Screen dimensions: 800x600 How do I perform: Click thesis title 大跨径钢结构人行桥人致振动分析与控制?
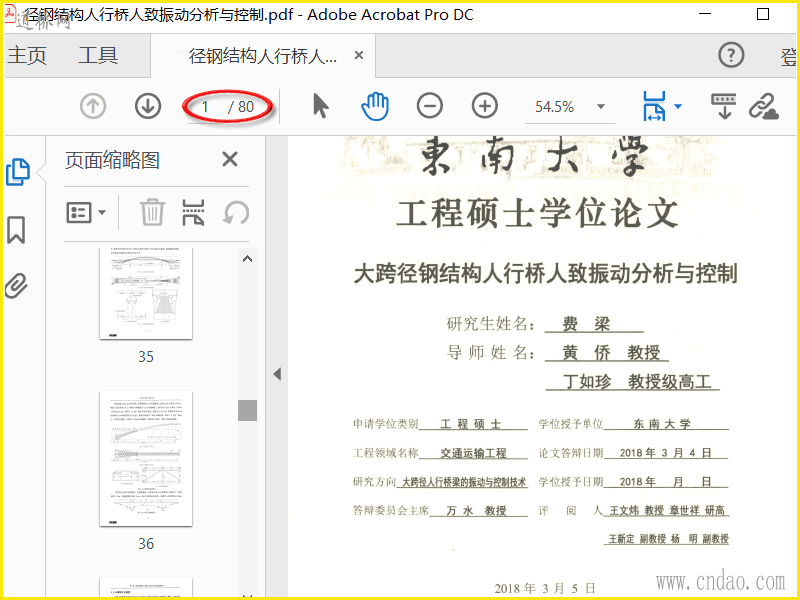[545, 273]
